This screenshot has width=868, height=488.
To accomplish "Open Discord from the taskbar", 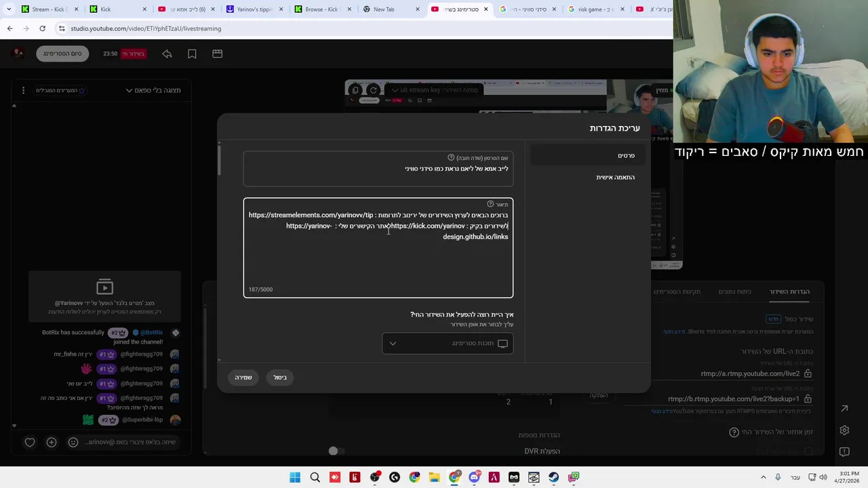I will pyautogui.click(x=474, y=477).
